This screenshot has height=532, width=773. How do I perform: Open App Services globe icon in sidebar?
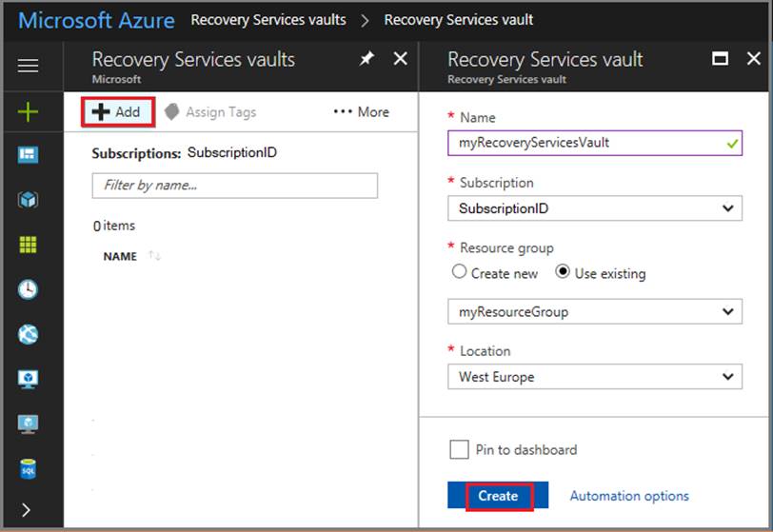tap(28, 334)
